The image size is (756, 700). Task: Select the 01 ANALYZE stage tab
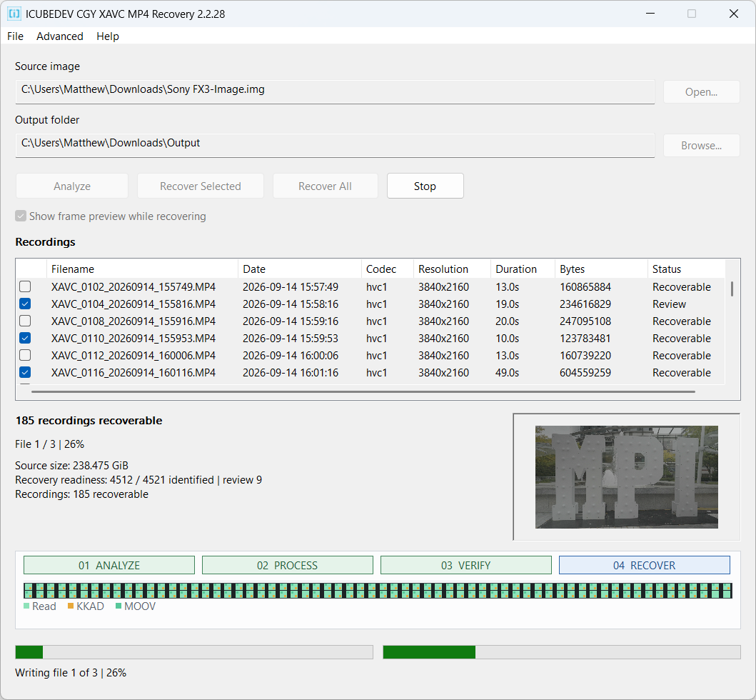(109, 565)
